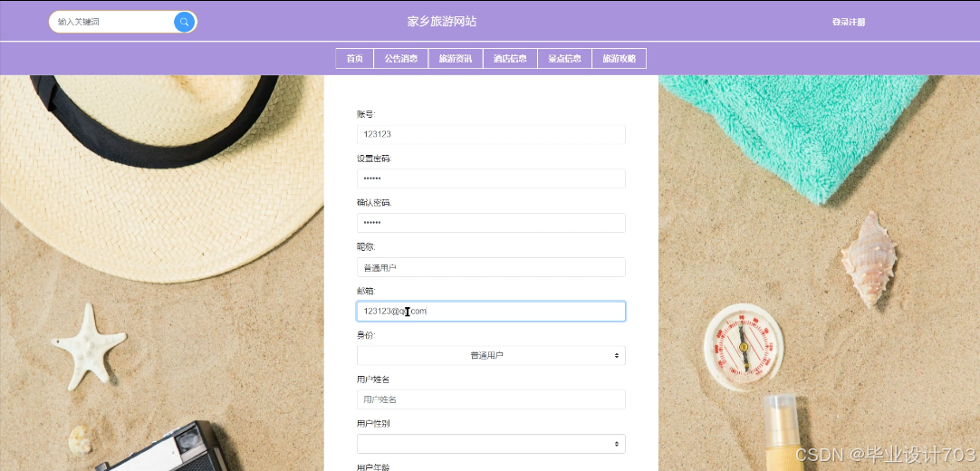The width and height of the screenshot is (980, 471).
Task: Open the 用户性别 dropdown
Action: coord(491,444)
